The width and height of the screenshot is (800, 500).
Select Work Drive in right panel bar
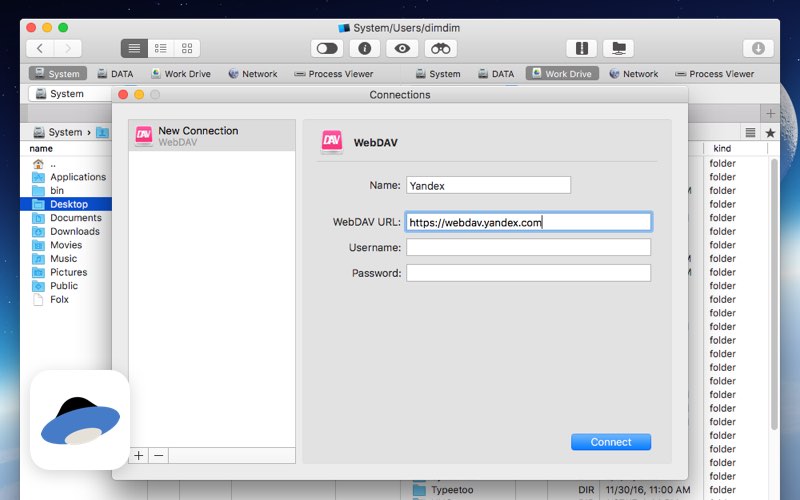pyautogui.click(x=562, y=73)
